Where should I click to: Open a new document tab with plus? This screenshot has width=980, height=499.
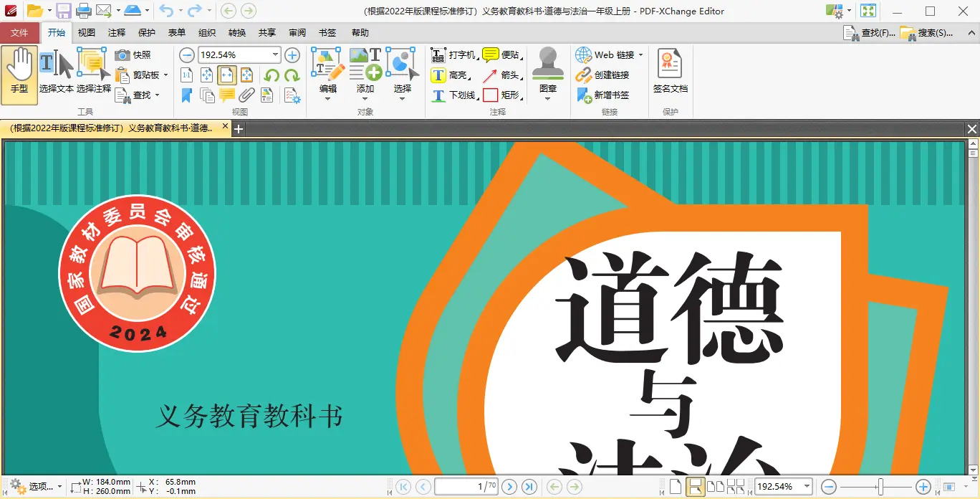[239, 129]
